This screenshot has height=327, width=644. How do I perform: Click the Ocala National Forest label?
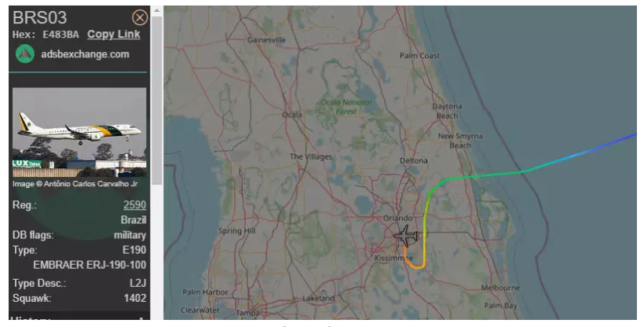[346, 107]
